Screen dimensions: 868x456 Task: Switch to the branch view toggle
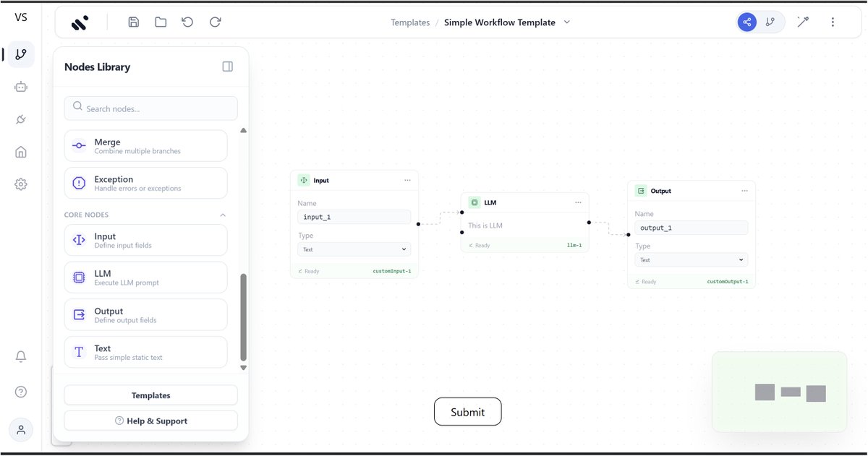click(770, 22)
